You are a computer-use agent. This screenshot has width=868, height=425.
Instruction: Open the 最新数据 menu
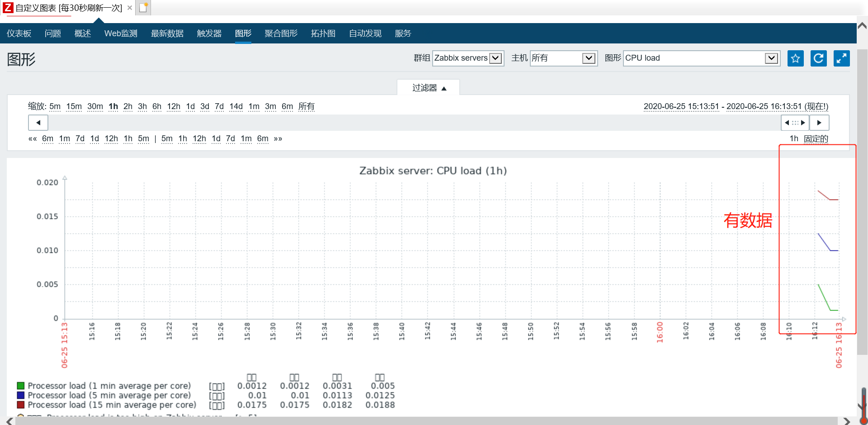(x=167, y=33)
